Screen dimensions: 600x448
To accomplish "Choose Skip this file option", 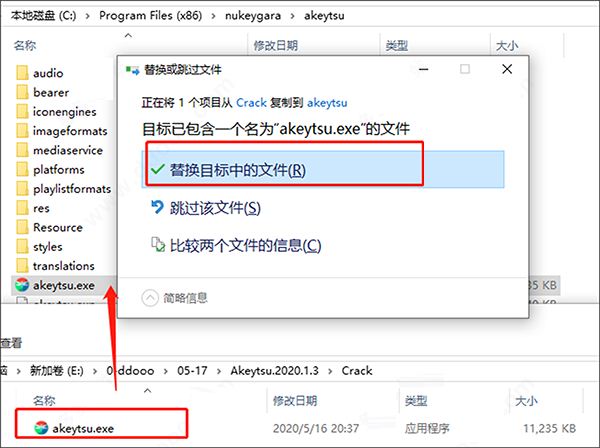I will pos(206,208).
